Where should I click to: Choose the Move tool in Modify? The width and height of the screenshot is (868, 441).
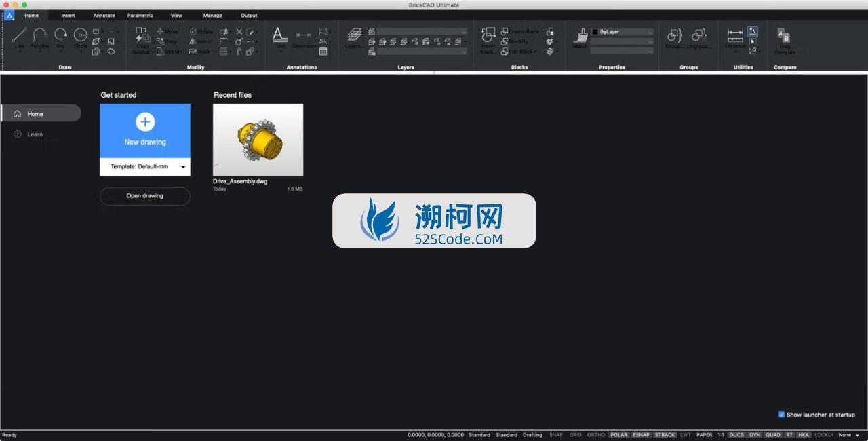(167, 31)
